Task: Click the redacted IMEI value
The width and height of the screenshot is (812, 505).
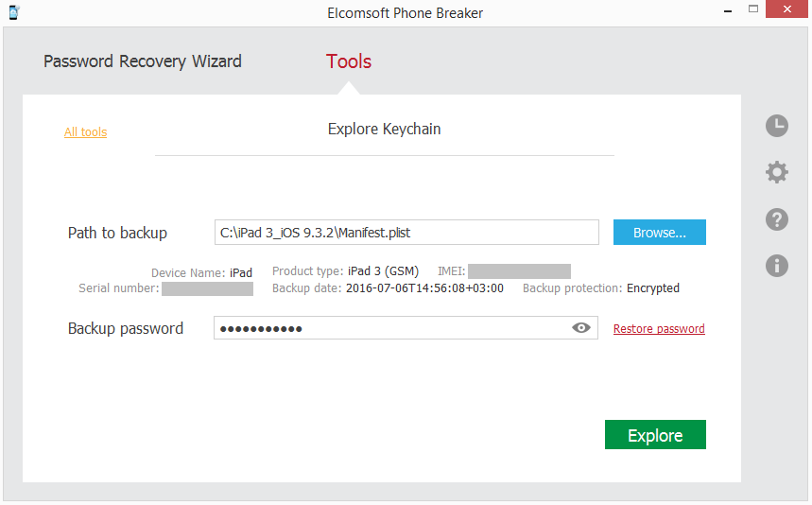Action: (x=519, y=271)
